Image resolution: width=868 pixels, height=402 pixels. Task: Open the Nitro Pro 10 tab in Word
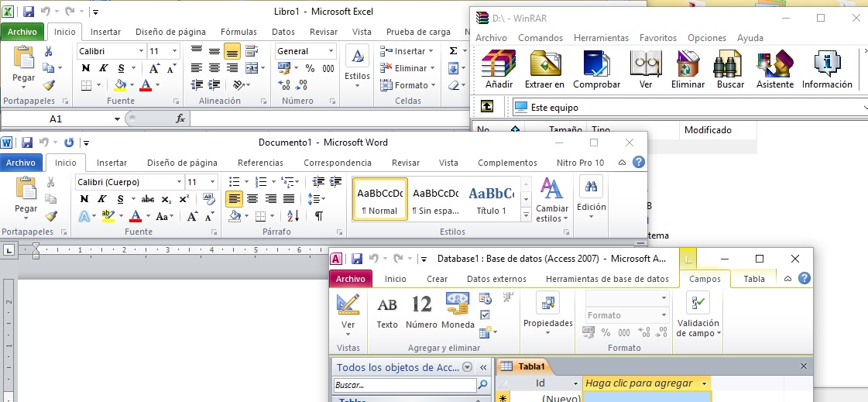pyautogui.click(x=580, y=162)
